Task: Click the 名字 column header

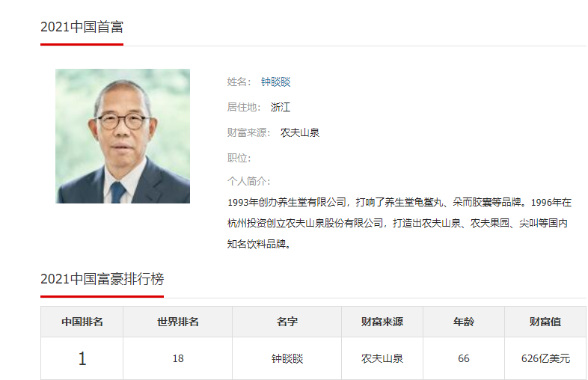Action: coord(287,322)
